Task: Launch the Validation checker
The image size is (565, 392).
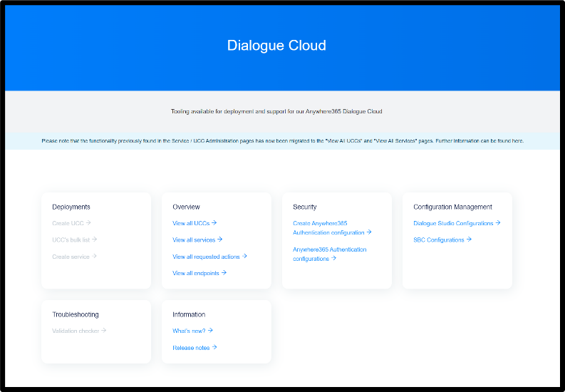Action: pos(79,331)
